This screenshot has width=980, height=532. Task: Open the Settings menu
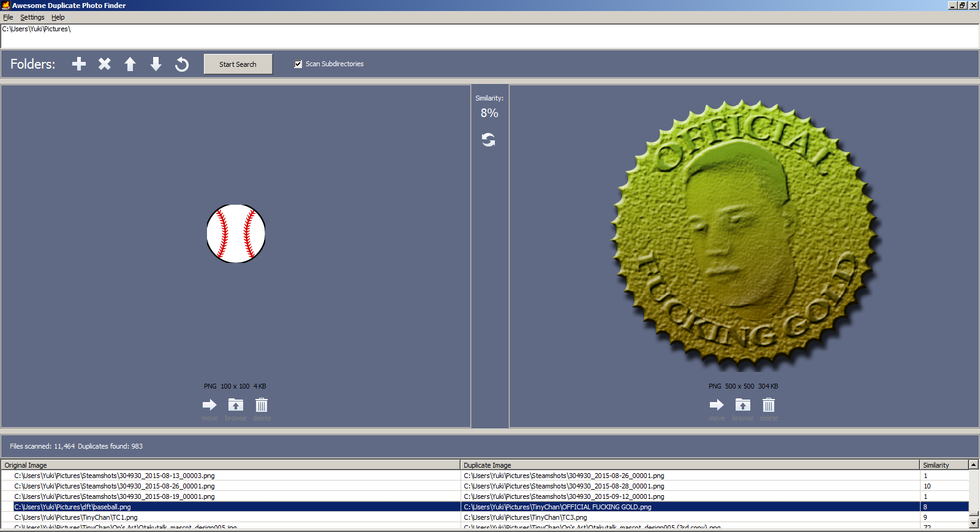point(32,17)
